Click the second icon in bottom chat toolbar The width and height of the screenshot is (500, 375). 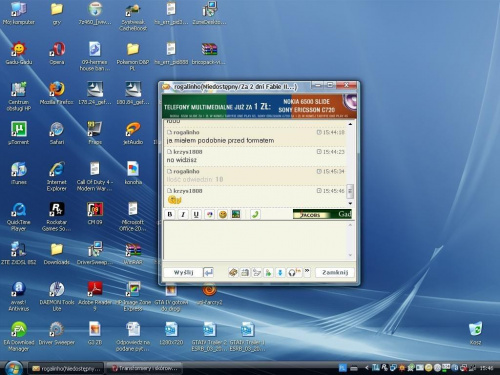pos(245,272)
